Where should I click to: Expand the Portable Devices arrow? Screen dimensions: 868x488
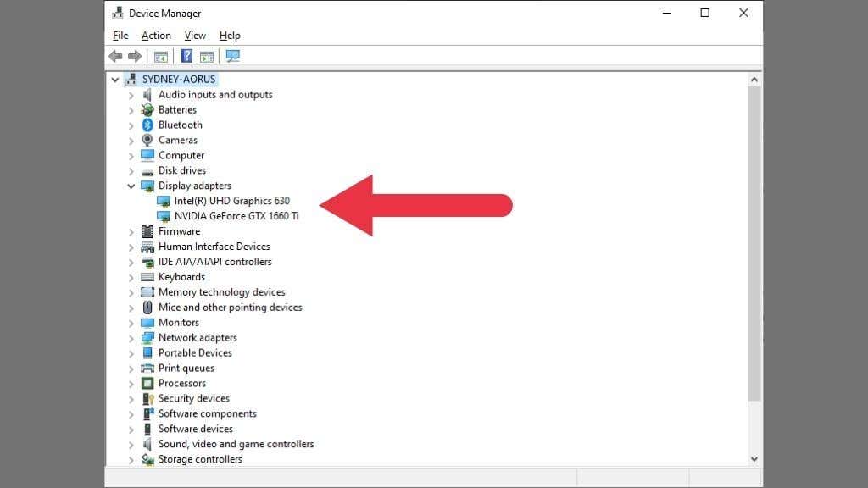(x=131, y=353)
